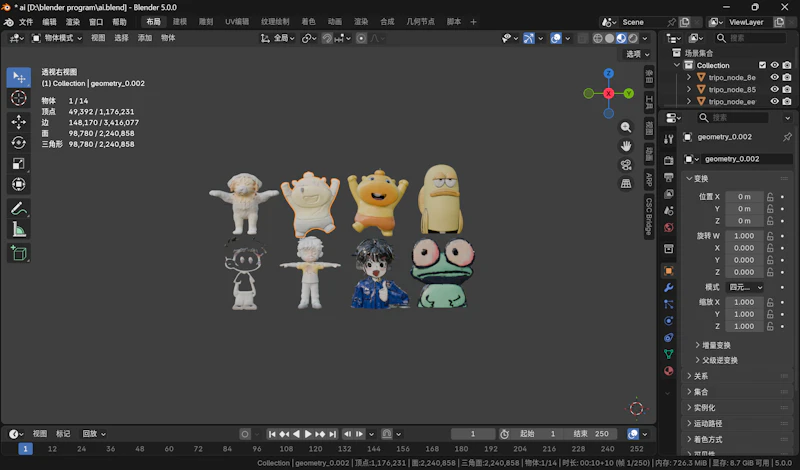This screenshot has height=470, width=800.
Task: Expand the 增量变换 delta transform panel
Action: click(713, 345)
